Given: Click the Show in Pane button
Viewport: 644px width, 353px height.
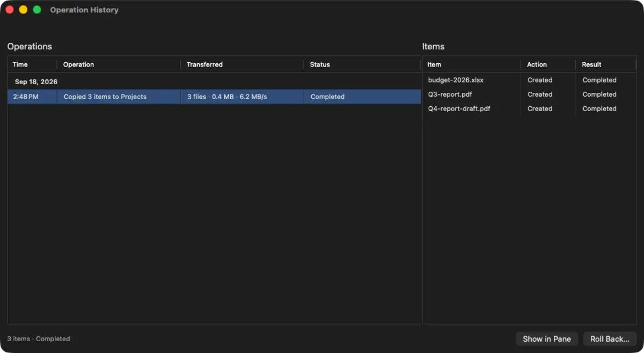Looking at the screenshot, I should (x=547, y=339).
